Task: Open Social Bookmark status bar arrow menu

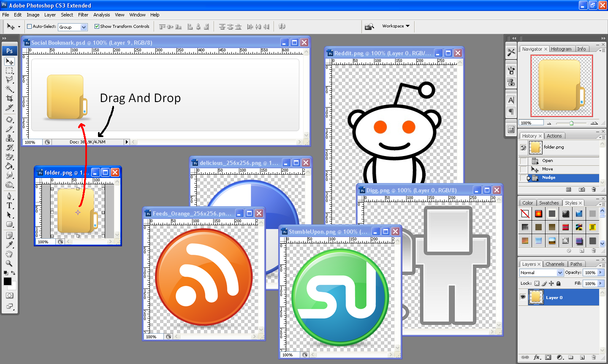Action: click(126, 142)
